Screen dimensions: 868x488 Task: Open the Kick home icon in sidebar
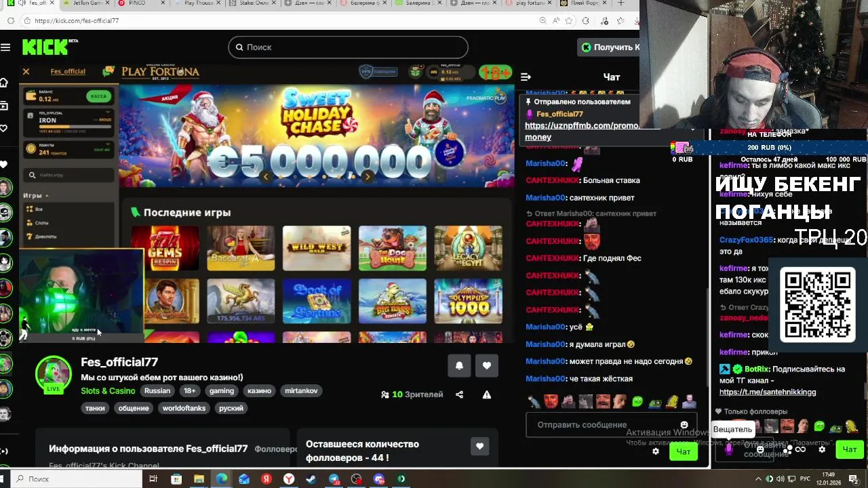coord(4,83)
